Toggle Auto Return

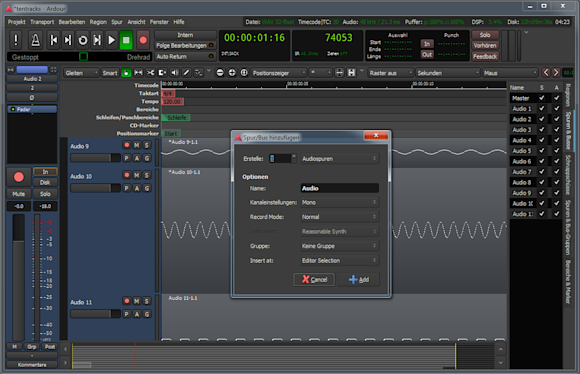(x=185, y=57)
